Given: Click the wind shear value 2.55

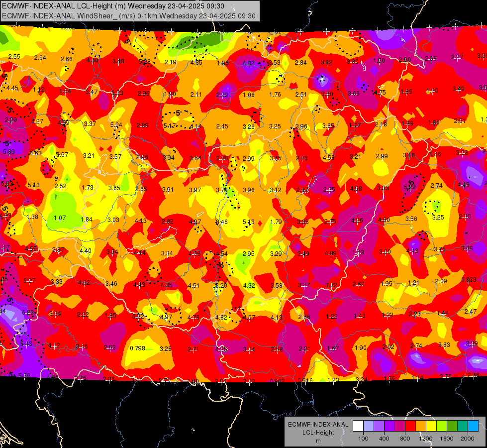Looking at the screenshot, I should (14, 57).
